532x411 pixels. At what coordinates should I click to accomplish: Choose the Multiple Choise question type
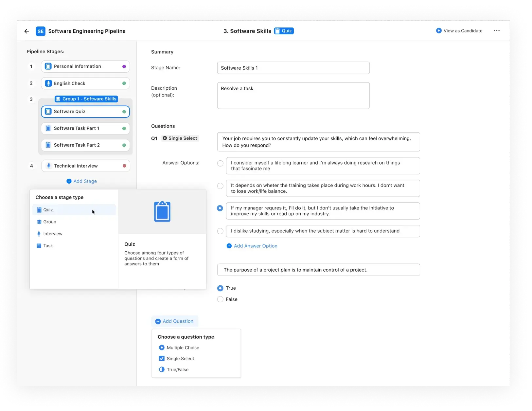pos(179,348)
